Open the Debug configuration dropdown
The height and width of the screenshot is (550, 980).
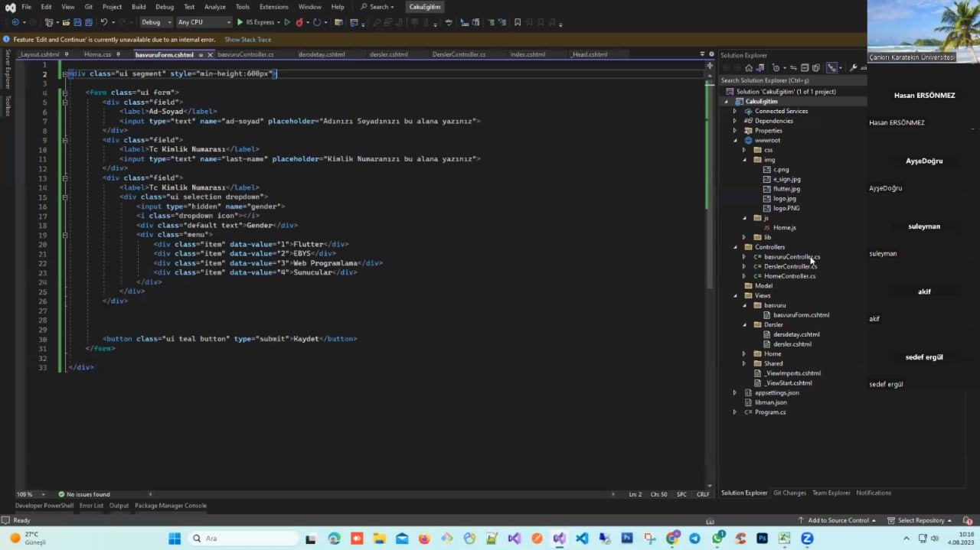click(x=156, y=22)
